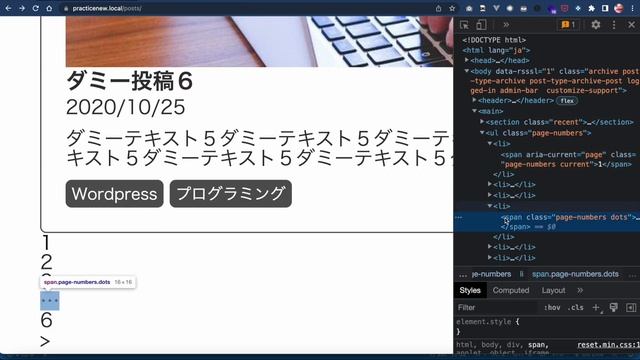Add a new style rule plus icon
The height and width of the screenshot is (360, 640).
(596, 307)
